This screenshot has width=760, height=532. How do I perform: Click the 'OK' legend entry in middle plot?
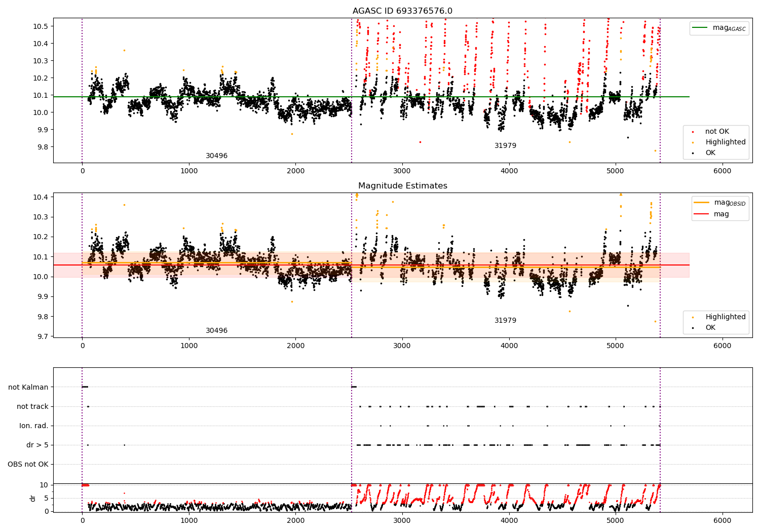coord(704,328)
